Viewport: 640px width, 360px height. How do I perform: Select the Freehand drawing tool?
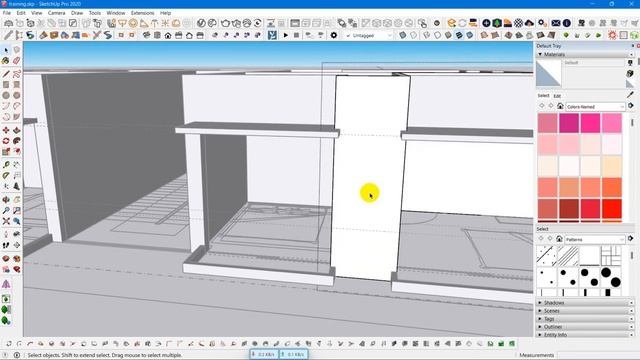point(16,74)
